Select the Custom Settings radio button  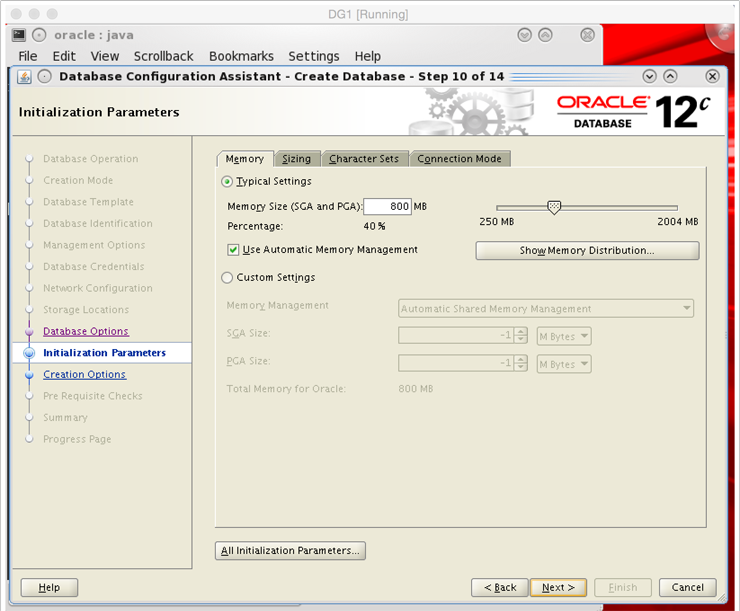tap(227, 277)
